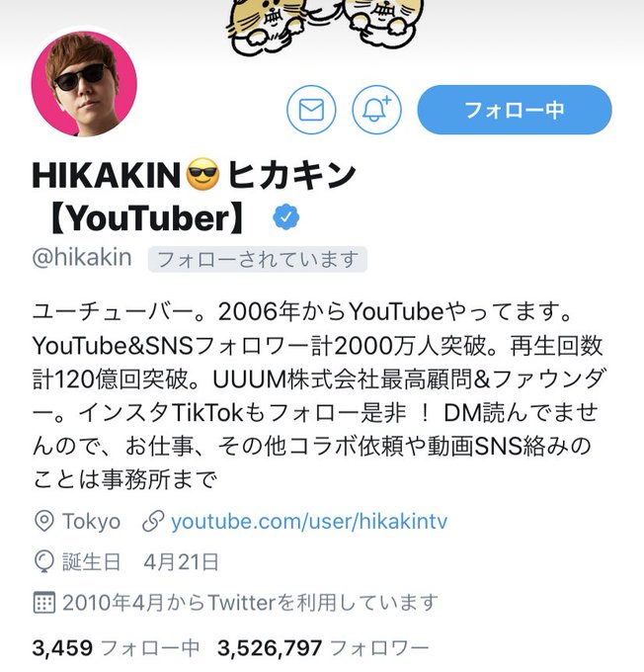Tap the notification bell icon

[x=376, y=110]
